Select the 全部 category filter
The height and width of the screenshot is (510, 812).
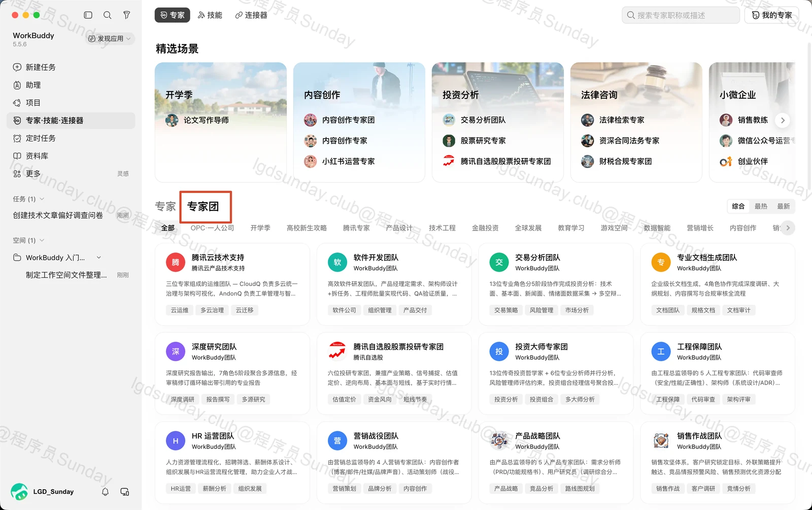(x=168, y=228)
